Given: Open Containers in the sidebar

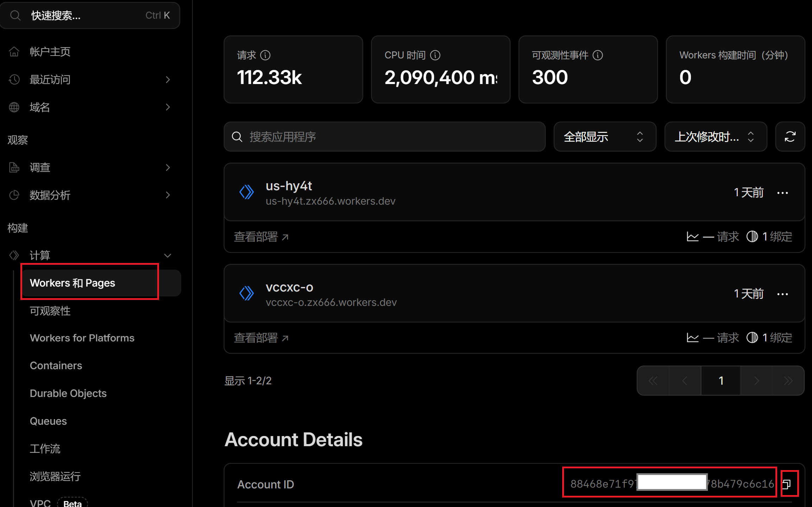Looking at the screenshot, I should 56,366.
